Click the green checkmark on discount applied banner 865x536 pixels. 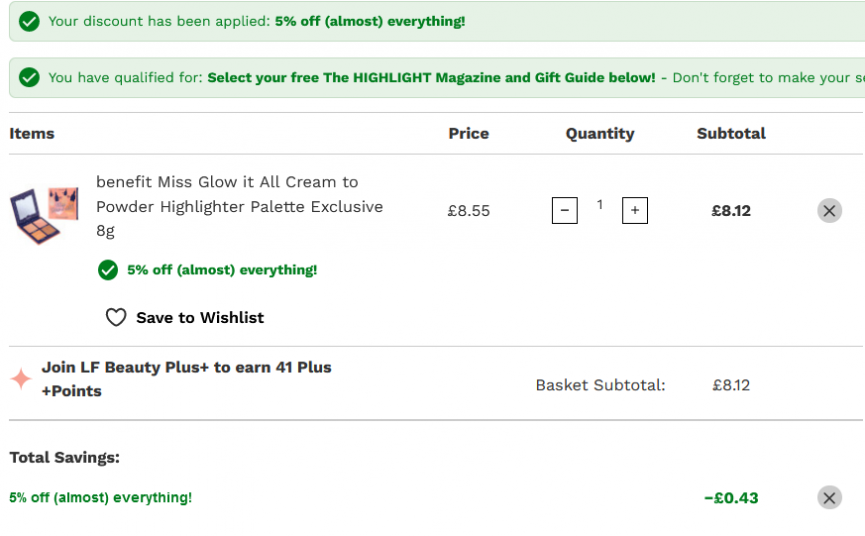tap(29, 22)
